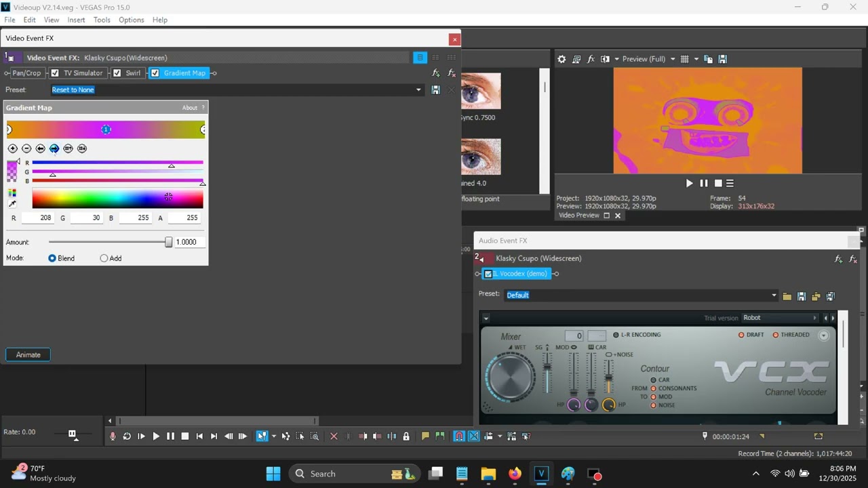Select the next gradient control point arrow
This screenshot has height=488, width=868.
pos(54,148)
